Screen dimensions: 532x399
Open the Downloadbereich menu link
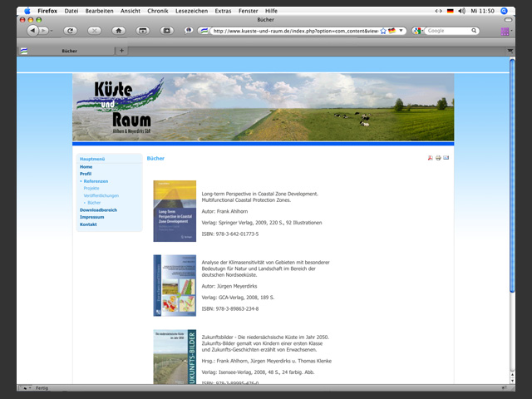(x=98, y=210)
